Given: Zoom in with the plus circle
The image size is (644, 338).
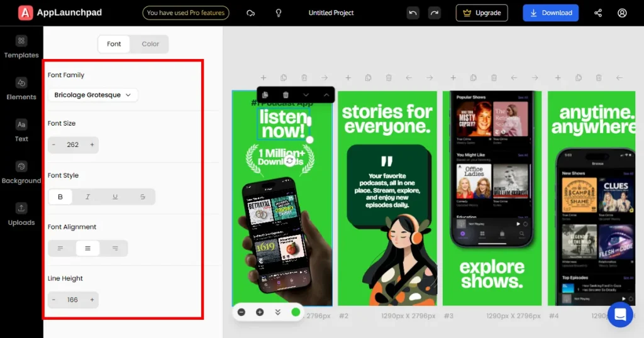Looking at the screenshot, I should [260, 312].
